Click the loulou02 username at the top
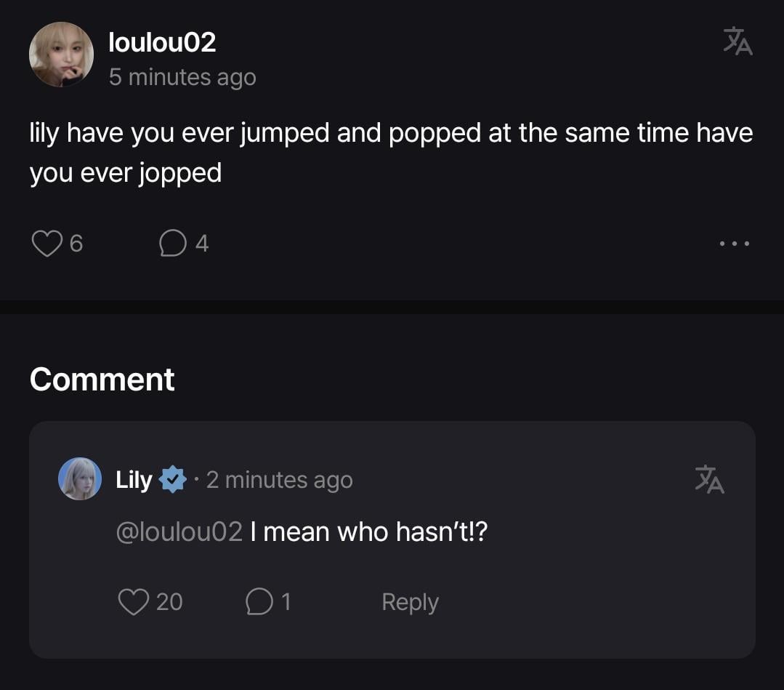The height and width of the screenshot is (690, 784). pos(162,42)
